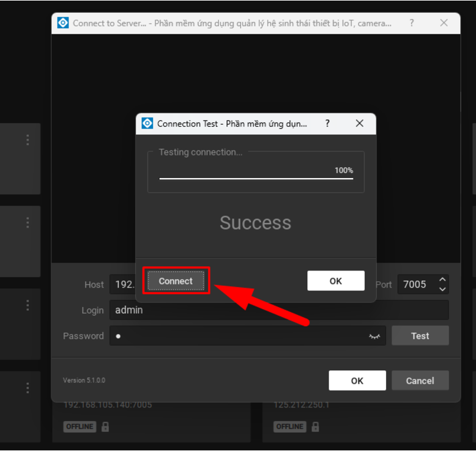This screenshot has width=476, height=451.
Task: Close the Connection Test dialog
Action: tap(359, 124)
